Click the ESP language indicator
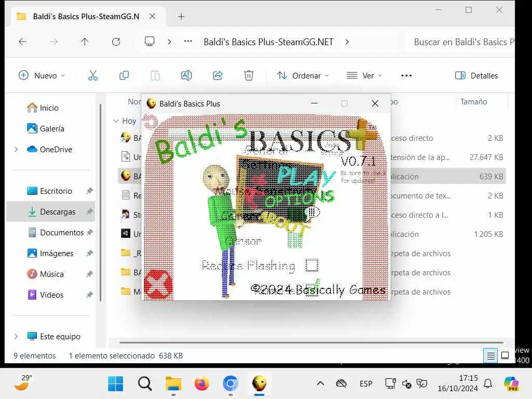 coord(366,384)
